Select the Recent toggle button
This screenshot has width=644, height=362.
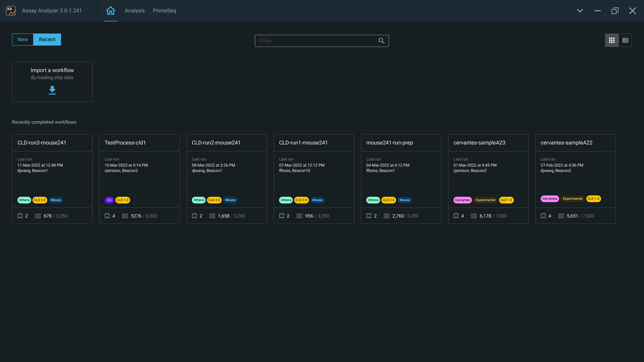click(x=47, y=40)
